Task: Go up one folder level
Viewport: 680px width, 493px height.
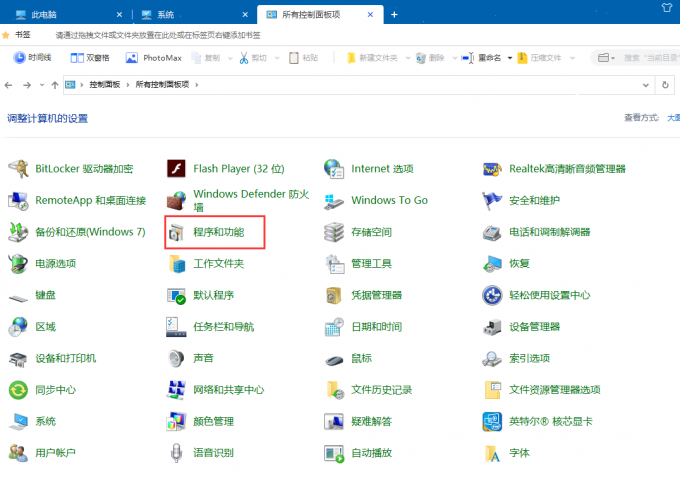Action: point(55,85)
